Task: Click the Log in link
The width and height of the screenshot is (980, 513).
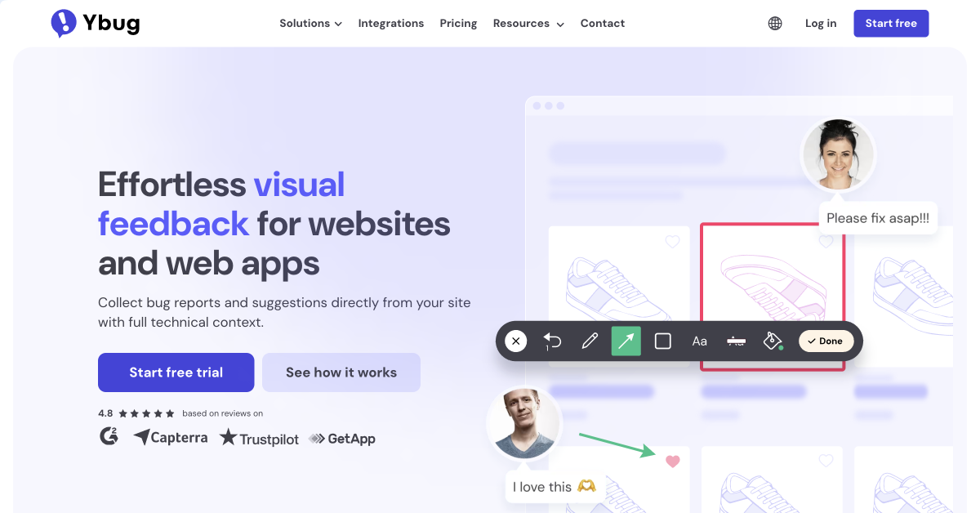Action: coord(821,24)
